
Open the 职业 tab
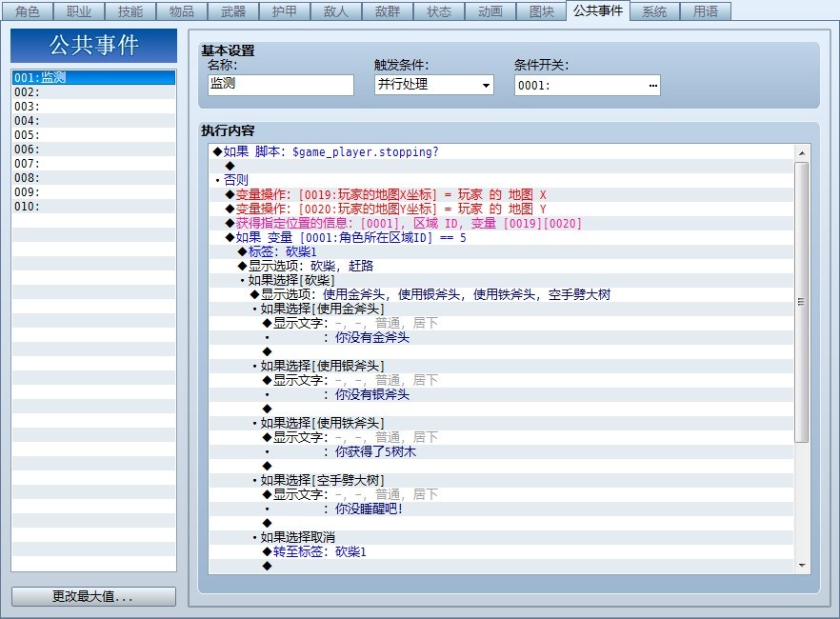79,11
